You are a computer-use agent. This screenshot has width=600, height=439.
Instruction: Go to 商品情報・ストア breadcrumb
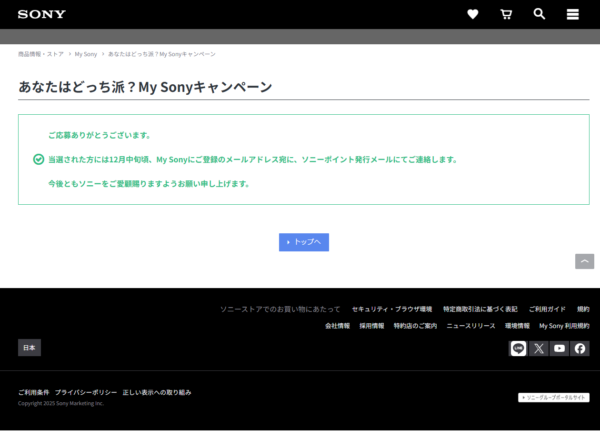[x=41, y=54]
